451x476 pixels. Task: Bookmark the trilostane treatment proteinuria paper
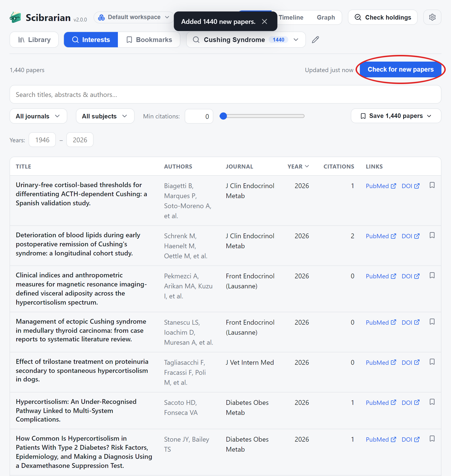[432, 362]
